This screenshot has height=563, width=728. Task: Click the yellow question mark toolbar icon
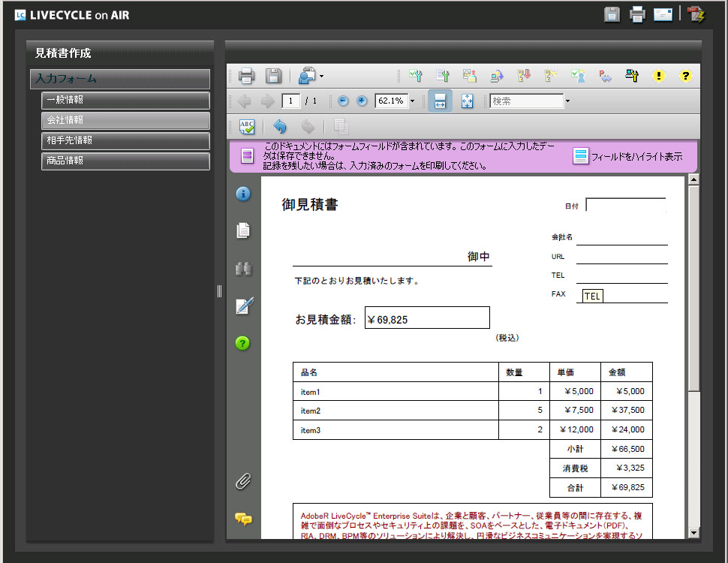click(x=685, y=76)
